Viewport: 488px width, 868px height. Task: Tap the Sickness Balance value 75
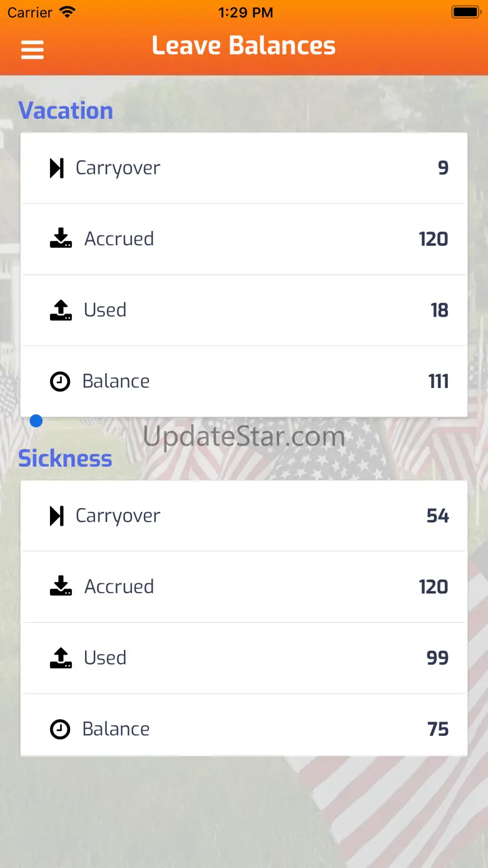(x=438, y=729)
